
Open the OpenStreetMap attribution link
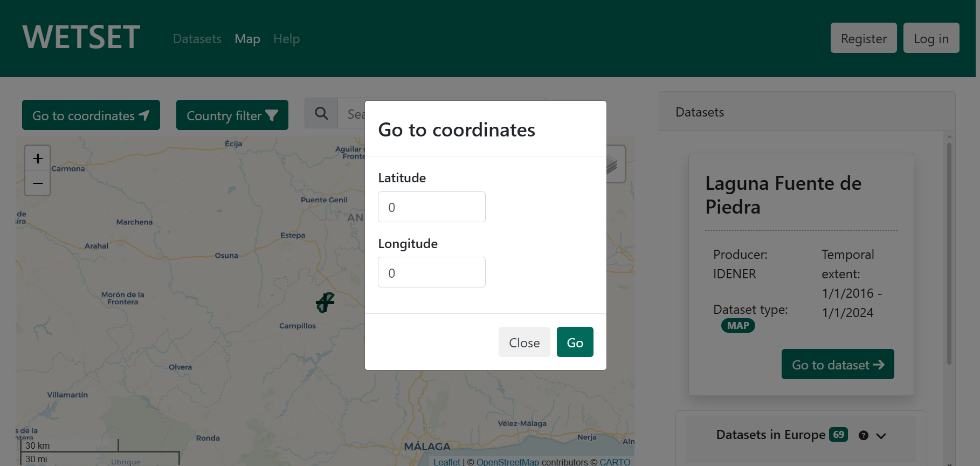[x=507, y=462]
